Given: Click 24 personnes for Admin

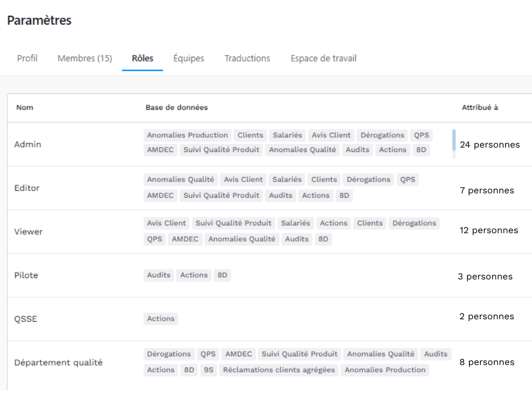Looking at the screenshot, I should point(490,145).
